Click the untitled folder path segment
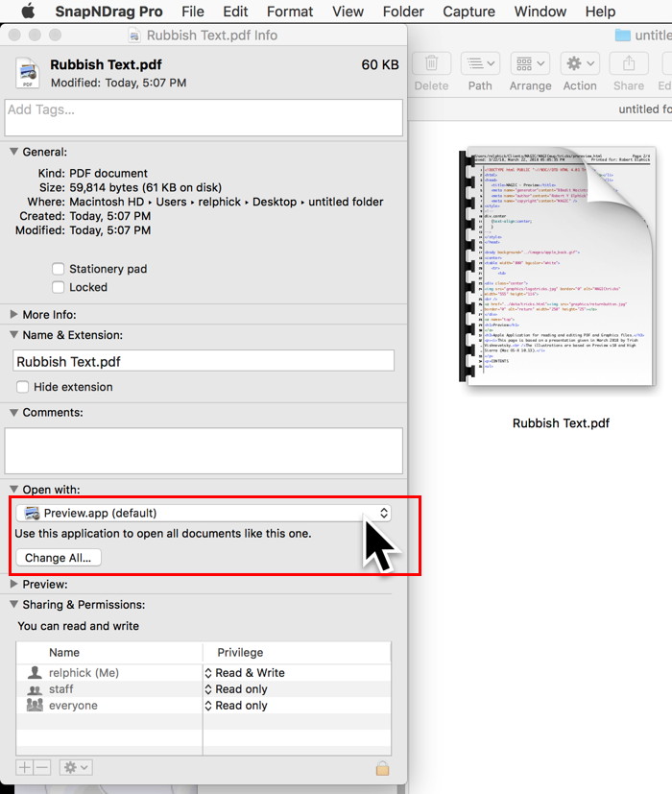 pos(346,202)
